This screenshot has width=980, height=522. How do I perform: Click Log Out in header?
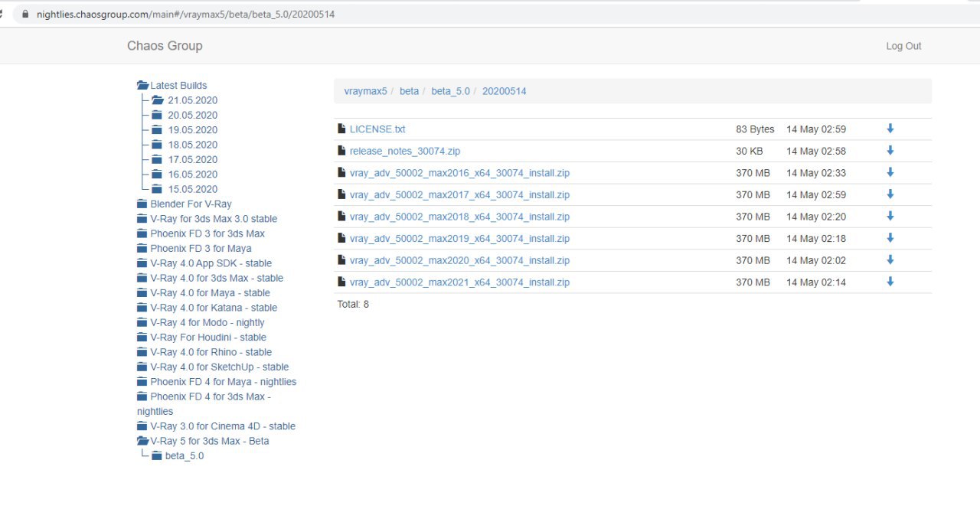903,46
